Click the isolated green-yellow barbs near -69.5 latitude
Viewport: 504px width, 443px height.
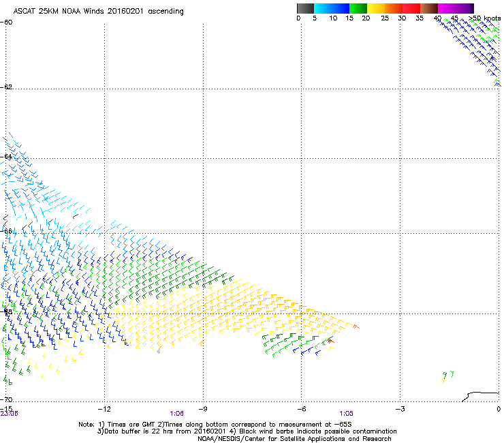(x=447, y=377)
